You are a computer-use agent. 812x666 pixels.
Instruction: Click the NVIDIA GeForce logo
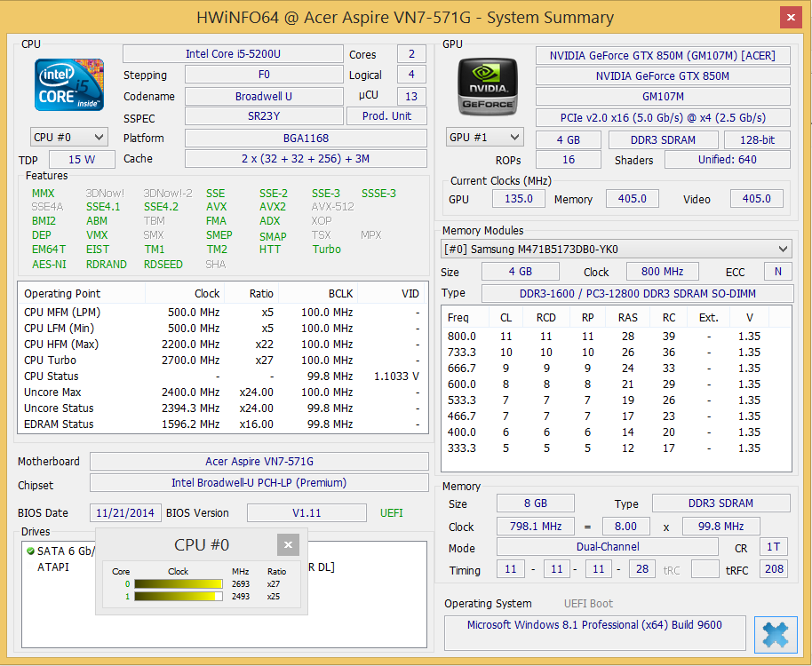tap(487, 86)
